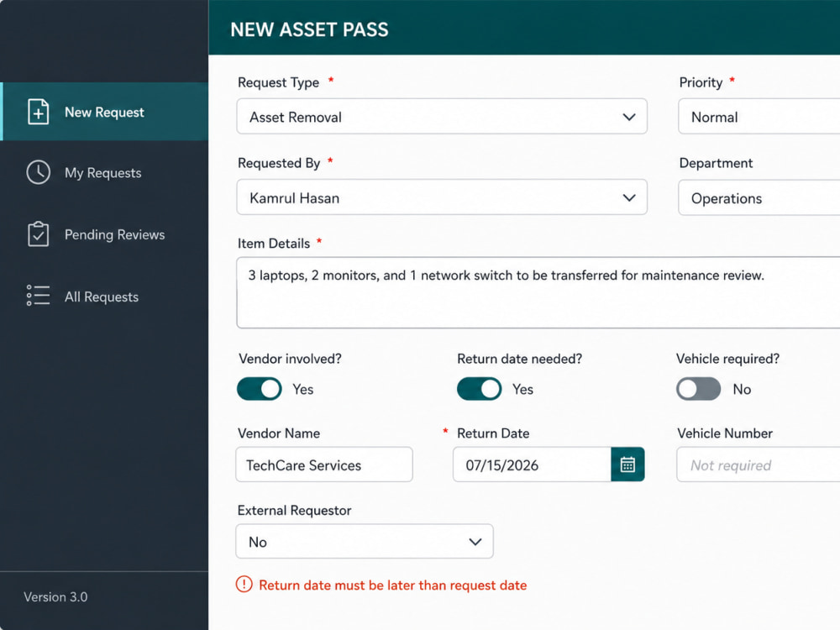Click the Requested By chevron arrow

629,197
